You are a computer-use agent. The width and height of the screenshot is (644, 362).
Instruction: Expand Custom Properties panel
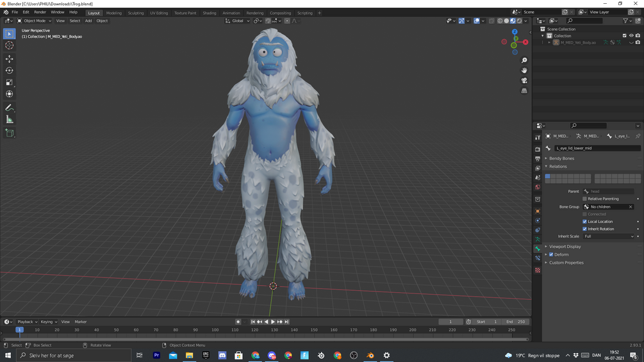click(x=566, y=263)
